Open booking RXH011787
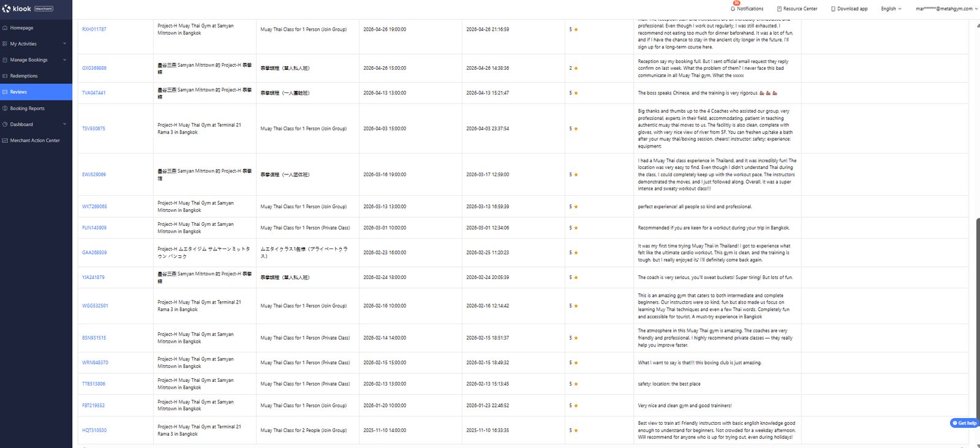This screenshot has height=448, width=980. (x=94, y=29)
